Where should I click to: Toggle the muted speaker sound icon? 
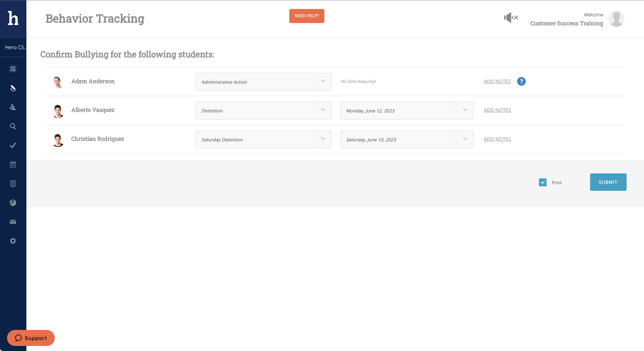pos(511,18)
